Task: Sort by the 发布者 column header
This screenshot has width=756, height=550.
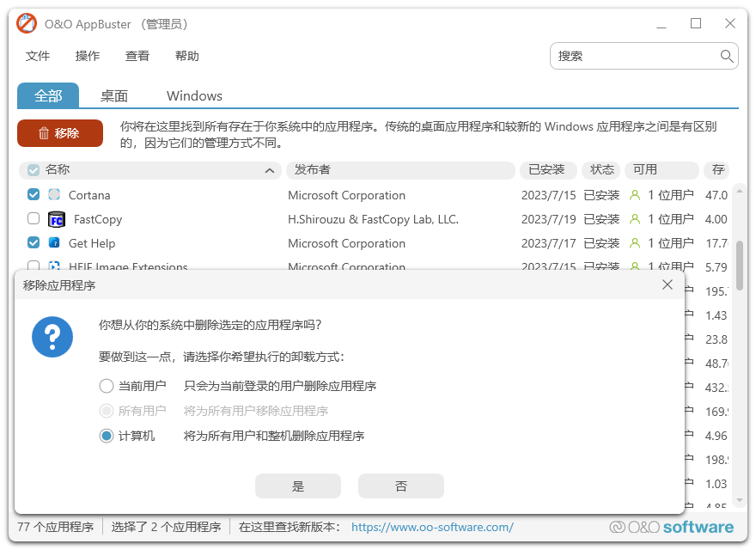Action: [x=400, y=170]
